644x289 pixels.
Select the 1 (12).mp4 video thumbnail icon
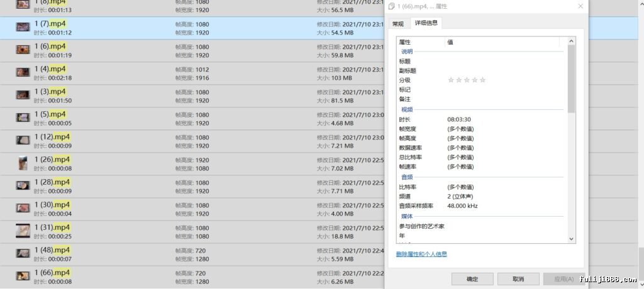pos(23,140)
